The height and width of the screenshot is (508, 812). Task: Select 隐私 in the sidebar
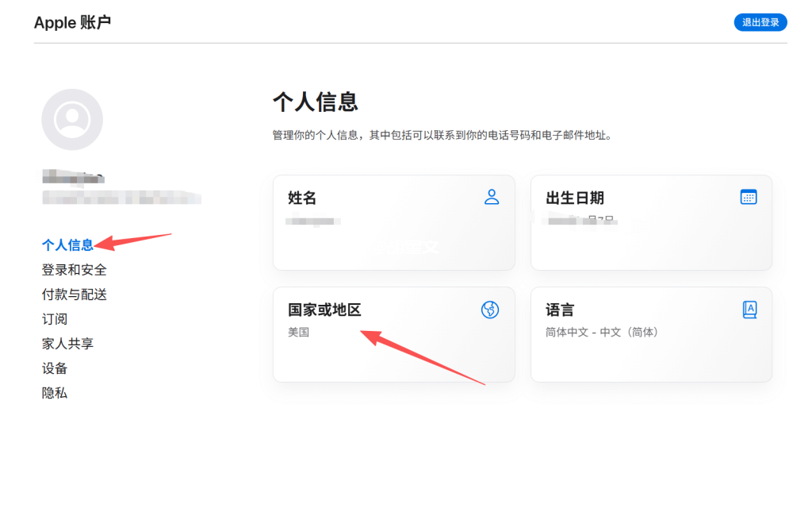coord(55,393)
